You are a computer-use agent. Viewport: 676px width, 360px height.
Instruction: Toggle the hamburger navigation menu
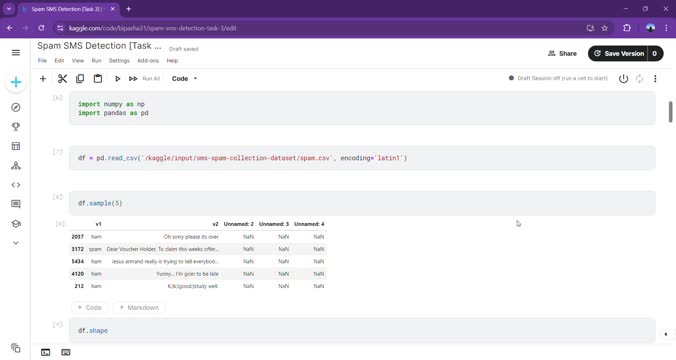[16, 53]
